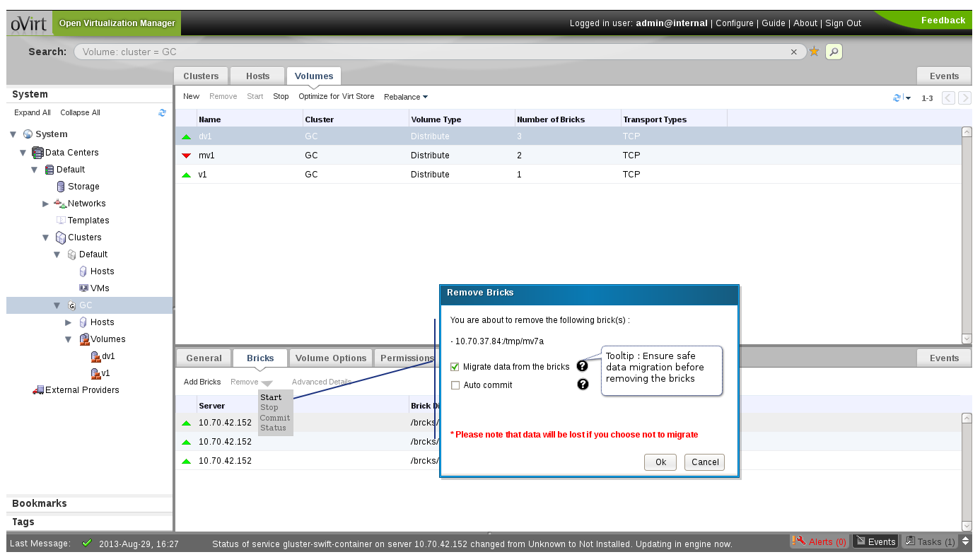
Task: Click help icon beside Migrate data option
Action: pyautogui.click(x=583, y=366)
